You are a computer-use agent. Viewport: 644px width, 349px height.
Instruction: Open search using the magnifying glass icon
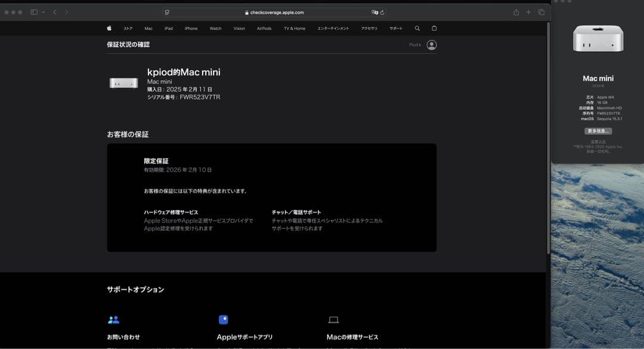tap(417, 28)
